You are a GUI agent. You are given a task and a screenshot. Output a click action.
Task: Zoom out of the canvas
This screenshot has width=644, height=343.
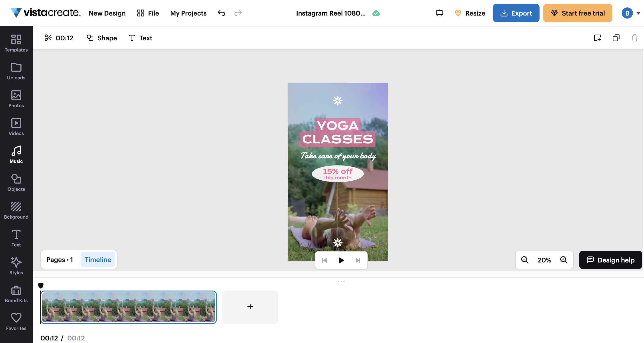[x=525, y=260]
